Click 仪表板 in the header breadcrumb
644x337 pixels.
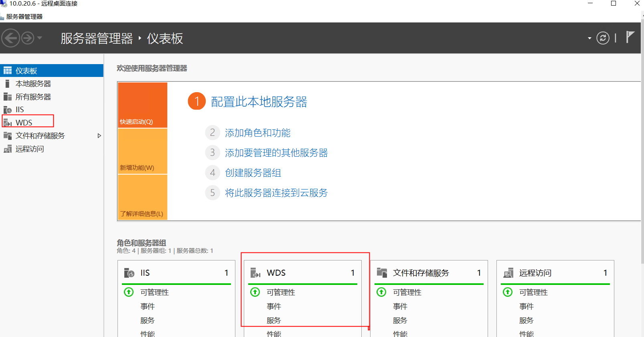(165, 38)
